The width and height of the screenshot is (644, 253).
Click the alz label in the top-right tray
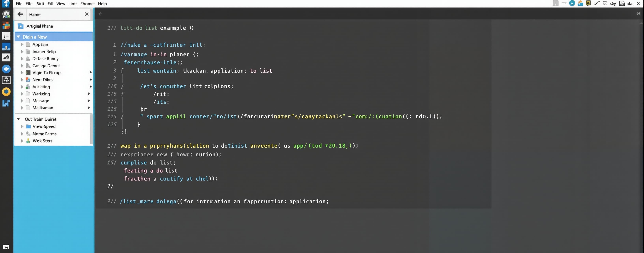pyautogui.click(x=630, y=4)
